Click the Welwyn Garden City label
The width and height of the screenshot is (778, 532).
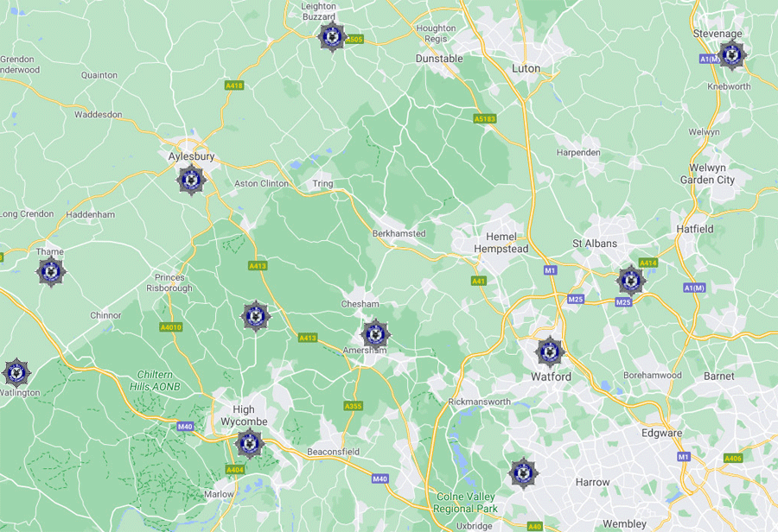[x=707, y=174]
